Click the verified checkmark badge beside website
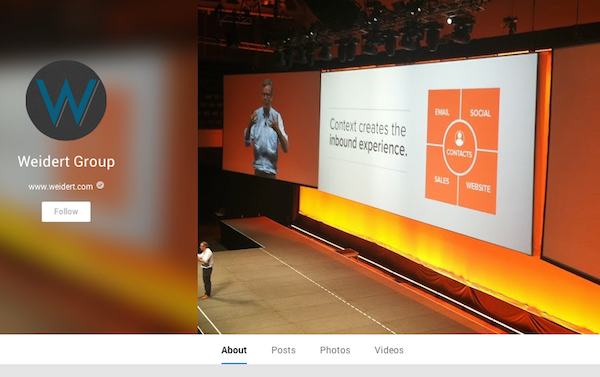The width and height of the screenshot is (600, 377). [x=100, y=185]
